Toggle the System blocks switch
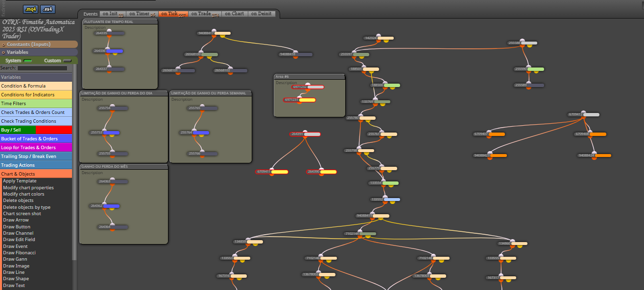644x290 pixels. [x=28, y=61]
